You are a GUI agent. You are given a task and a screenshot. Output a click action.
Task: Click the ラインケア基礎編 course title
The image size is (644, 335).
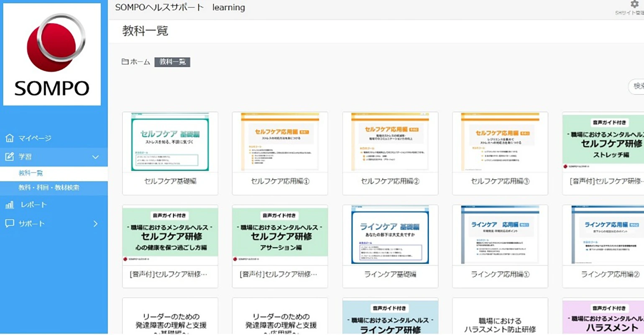[x=390, y=274]
